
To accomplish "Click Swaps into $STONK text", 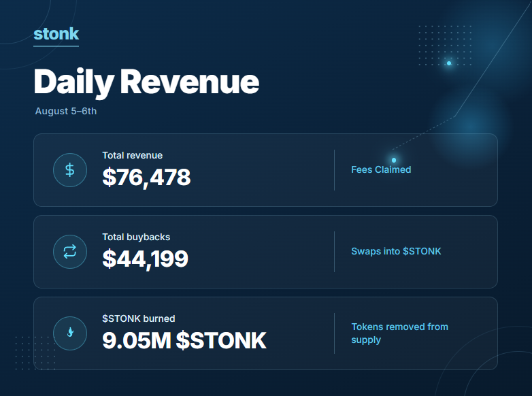I will 396,252.
